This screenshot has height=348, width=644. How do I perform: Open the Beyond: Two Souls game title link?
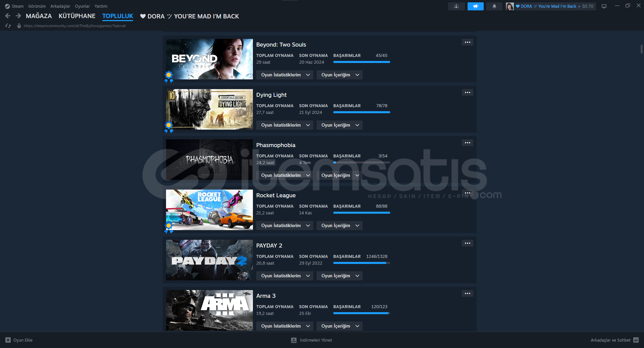click(x=281, y=45)
